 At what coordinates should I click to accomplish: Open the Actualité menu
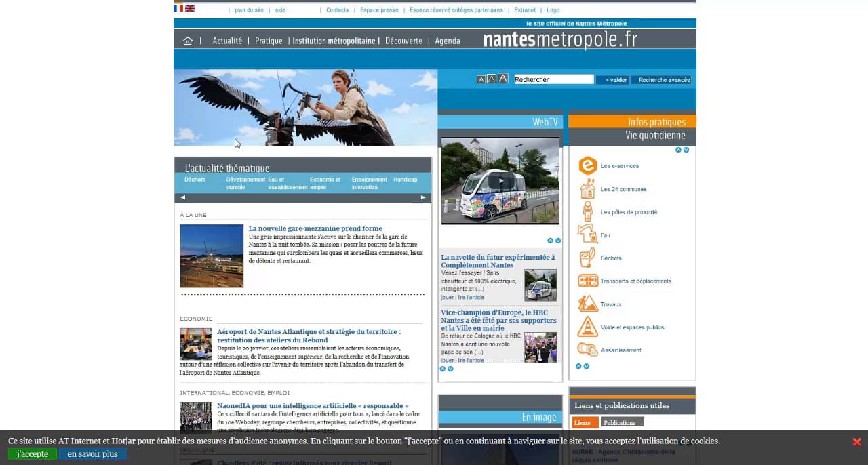pos(227,41)
